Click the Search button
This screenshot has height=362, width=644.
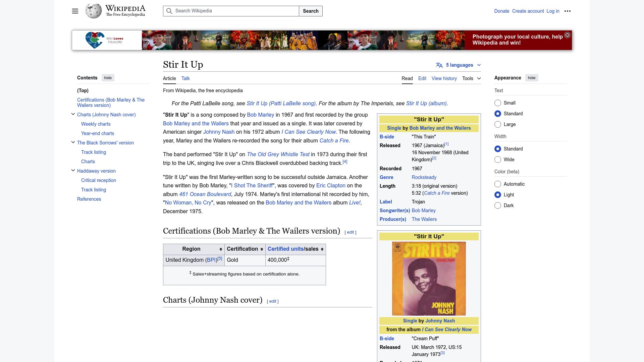[311, 11]
